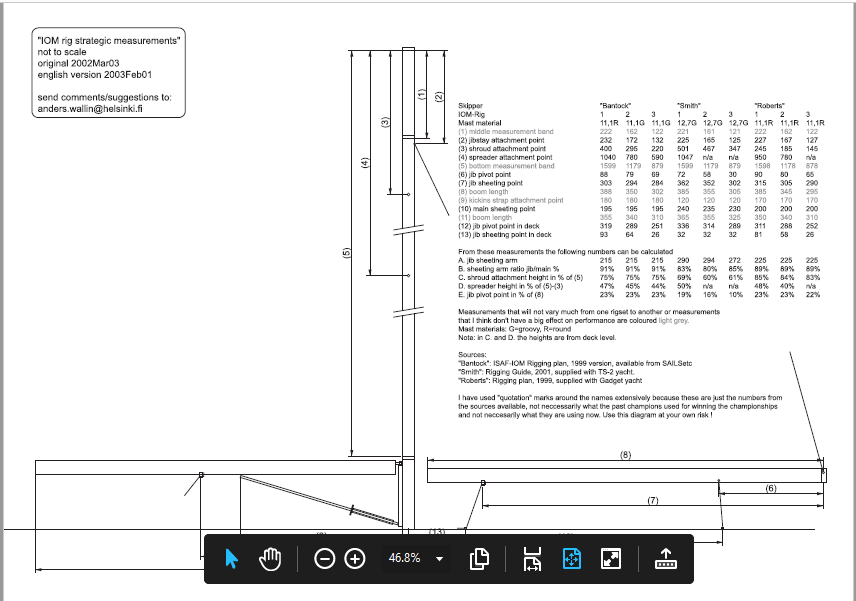Screen dimensions: 856x601
Task: Click the "A. jib sheeting arm" row label
Action: point(492,259)
